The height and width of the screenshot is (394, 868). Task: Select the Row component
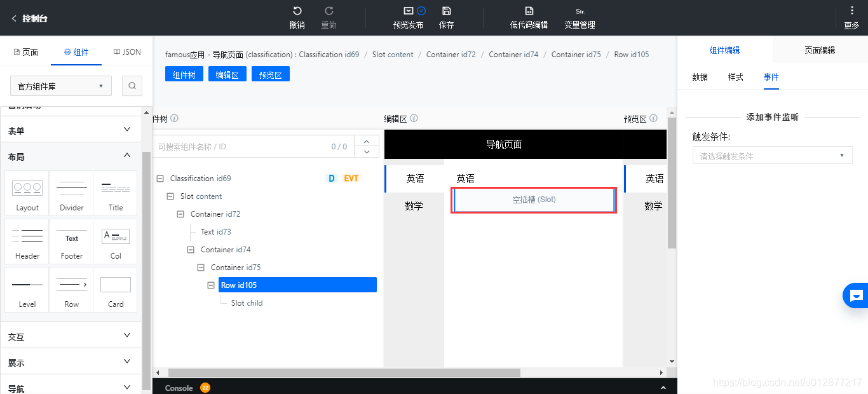(x=72, y=289)
